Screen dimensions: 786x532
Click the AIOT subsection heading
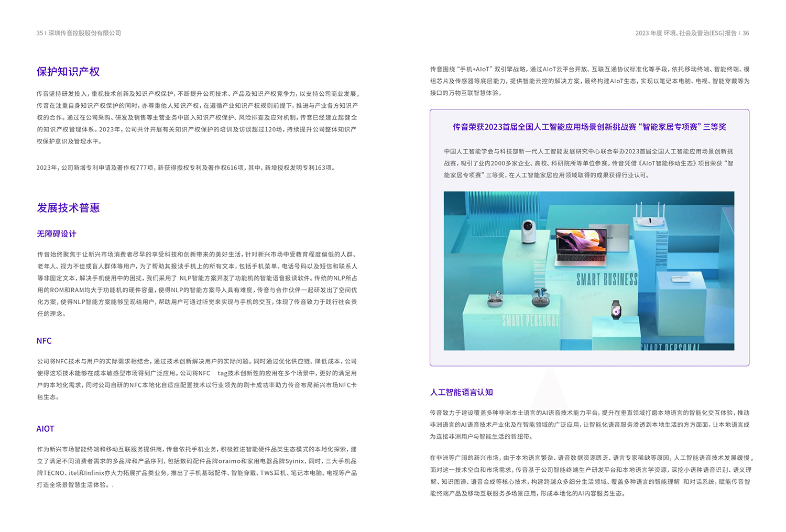click(x=45, y=429)
